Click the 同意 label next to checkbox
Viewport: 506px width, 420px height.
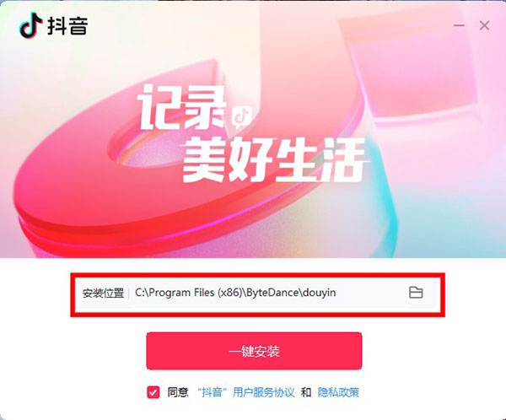click(177, 392)
